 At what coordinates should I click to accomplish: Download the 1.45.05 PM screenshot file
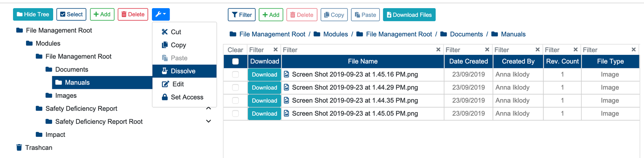[x=264, y=113]
